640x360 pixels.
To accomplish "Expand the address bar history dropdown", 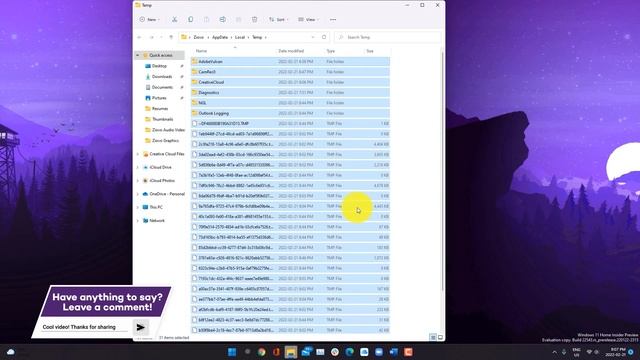I will tap(313, 37).
